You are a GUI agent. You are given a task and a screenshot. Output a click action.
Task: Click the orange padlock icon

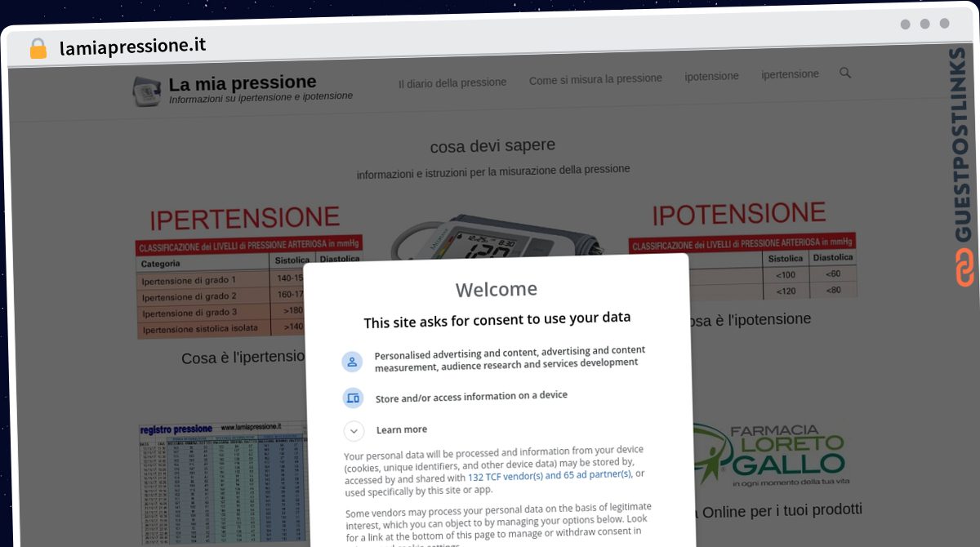click(x=38, y=48)
